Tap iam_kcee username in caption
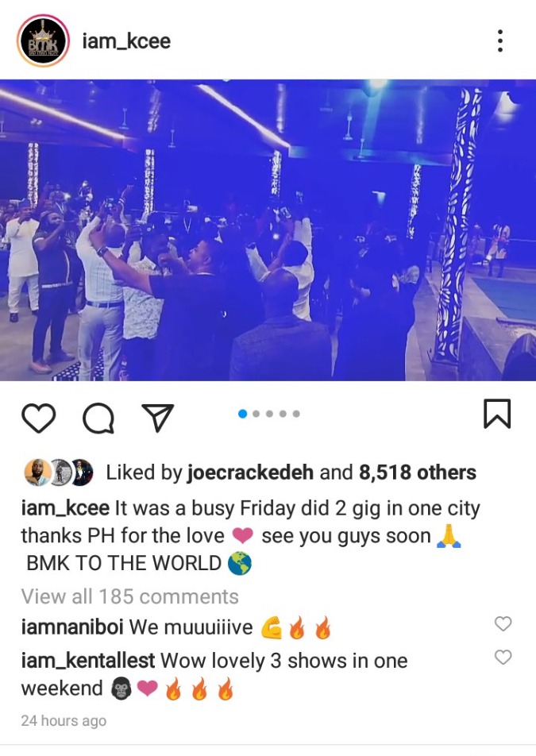 [66, 509]
